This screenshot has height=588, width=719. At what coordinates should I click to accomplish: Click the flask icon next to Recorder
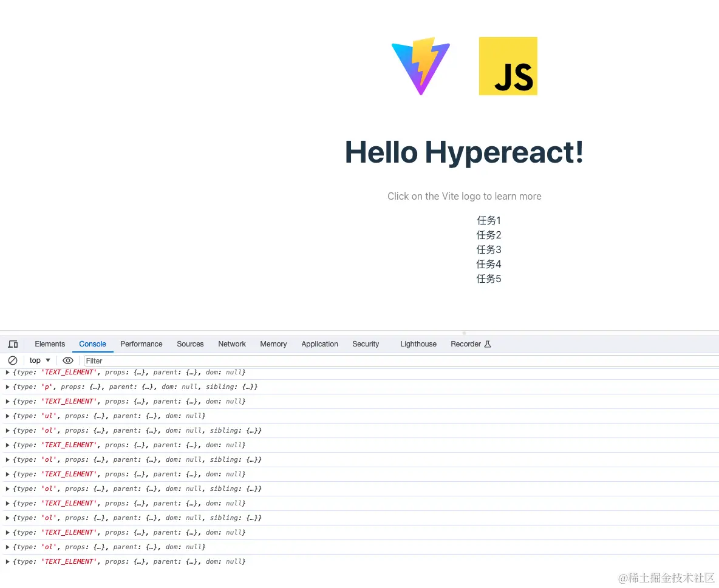[488, 343]
